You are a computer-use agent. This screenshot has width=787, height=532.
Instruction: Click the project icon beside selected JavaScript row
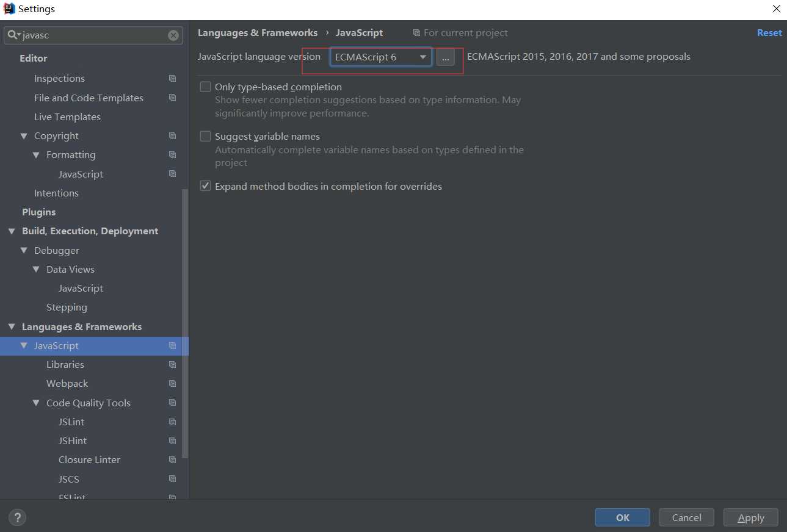pyautogui.click(x=172, y=346)
